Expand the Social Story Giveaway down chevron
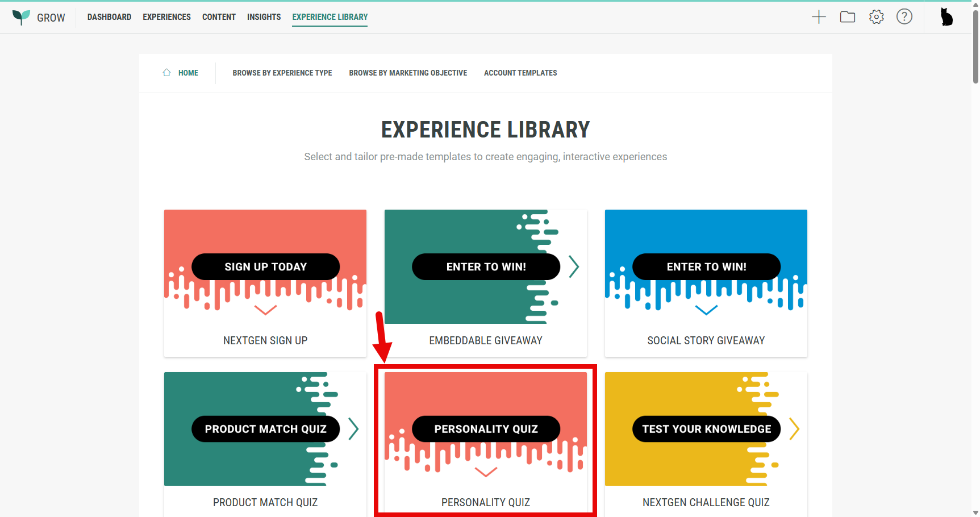This screenshot has width=980, height=517. tap(706, 310)
